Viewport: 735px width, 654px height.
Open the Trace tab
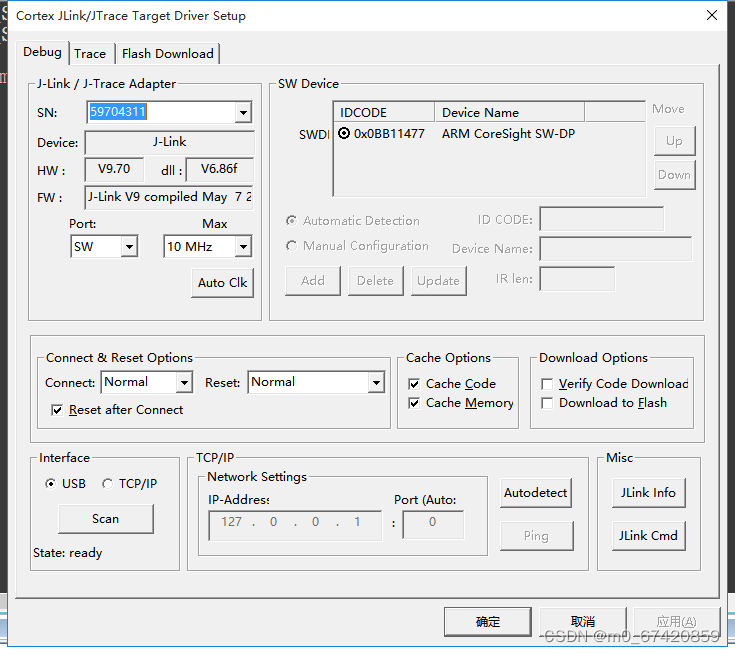click(x=90, y=54)
